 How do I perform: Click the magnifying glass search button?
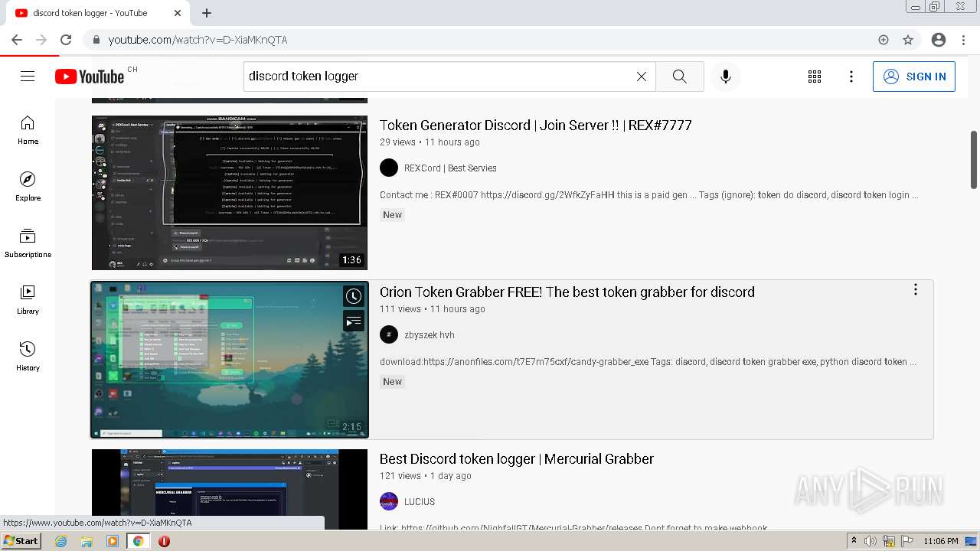click(x=679, y=77)
